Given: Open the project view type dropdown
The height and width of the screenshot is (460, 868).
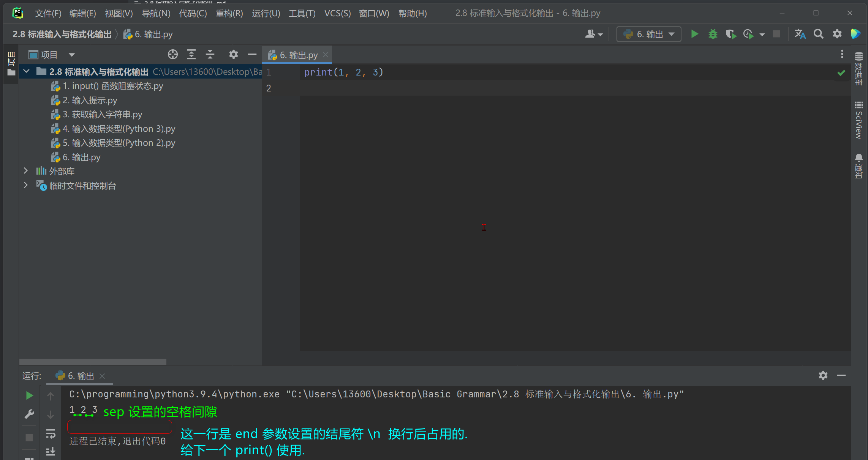Looking at the screenshot, I should pyautogui.click(x=72, y=55).
